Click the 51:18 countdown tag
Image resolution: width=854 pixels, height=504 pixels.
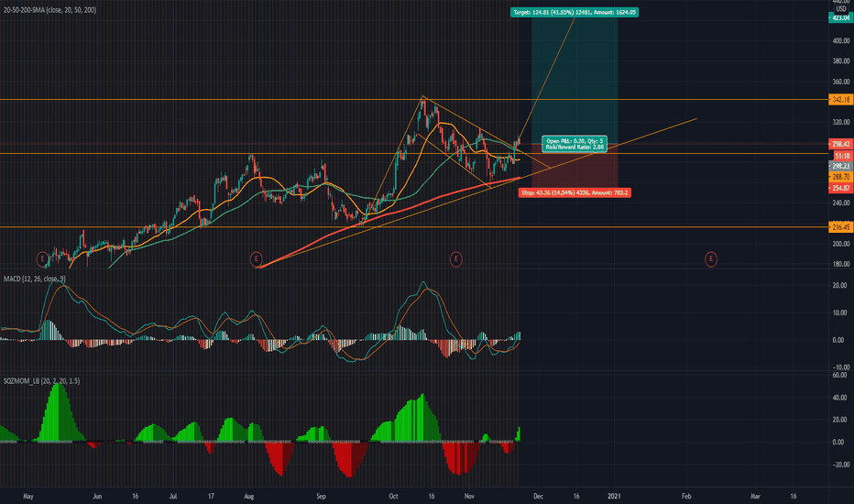tap(842, 156)
